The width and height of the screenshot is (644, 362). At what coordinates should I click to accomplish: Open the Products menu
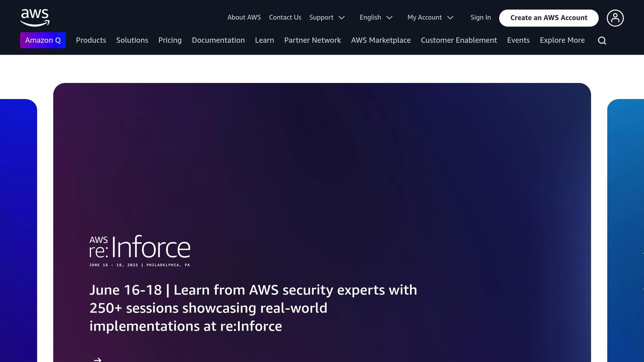coord(91,40)
